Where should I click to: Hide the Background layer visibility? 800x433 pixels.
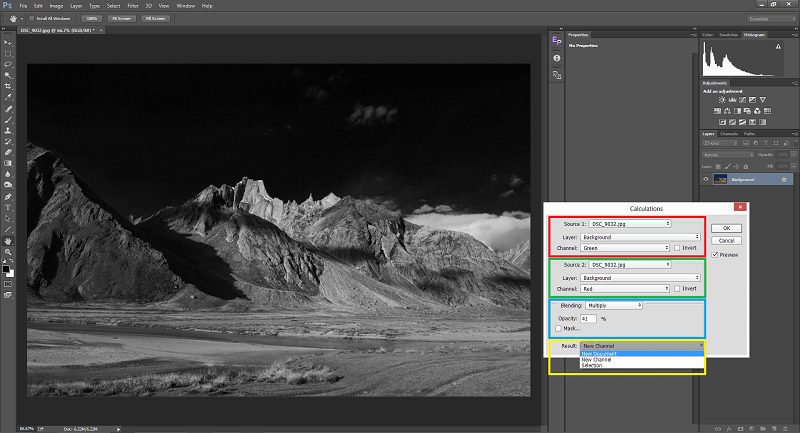(708, 179)
